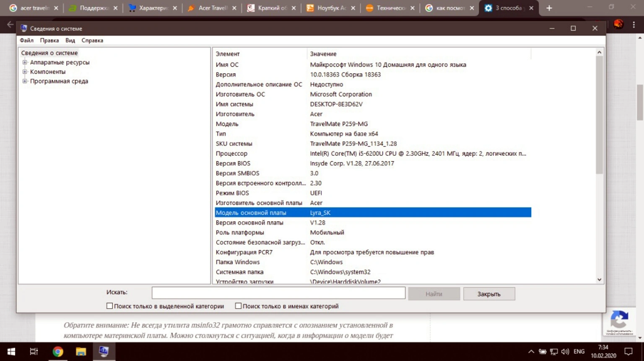Viewport: 644px width, 361px height.
Task: Click the details list vertical scrollbar thumb
Action: (599, 115)
